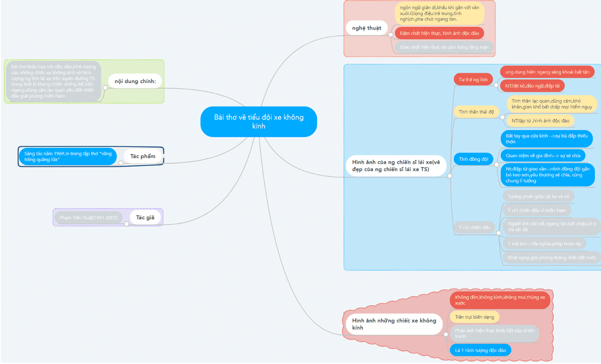Collapse the 'Tinh thần thái độ' branch circle
This screenshot has width=601, height=364.
[502, 118]
